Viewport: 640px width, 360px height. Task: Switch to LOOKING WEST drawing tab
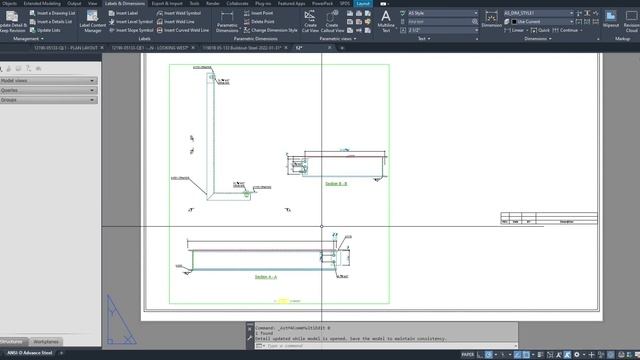pos(150,48)
